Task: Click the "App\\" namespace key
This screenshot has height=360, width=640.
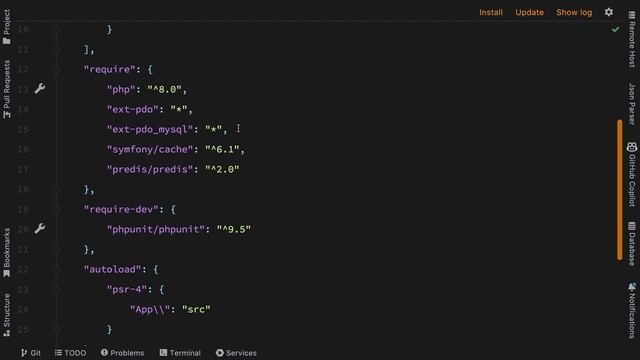Action: coord(150,309)
